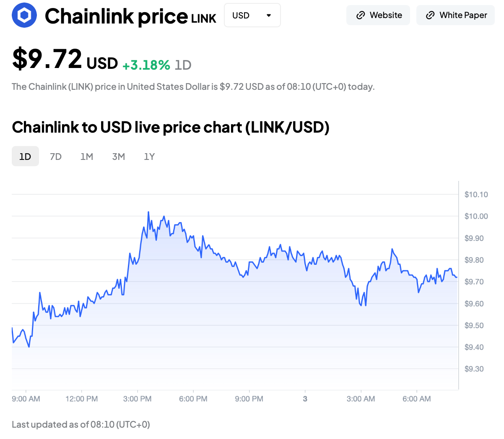Click the 9:00 PM x-axis time label

click(x=249, y=399)
